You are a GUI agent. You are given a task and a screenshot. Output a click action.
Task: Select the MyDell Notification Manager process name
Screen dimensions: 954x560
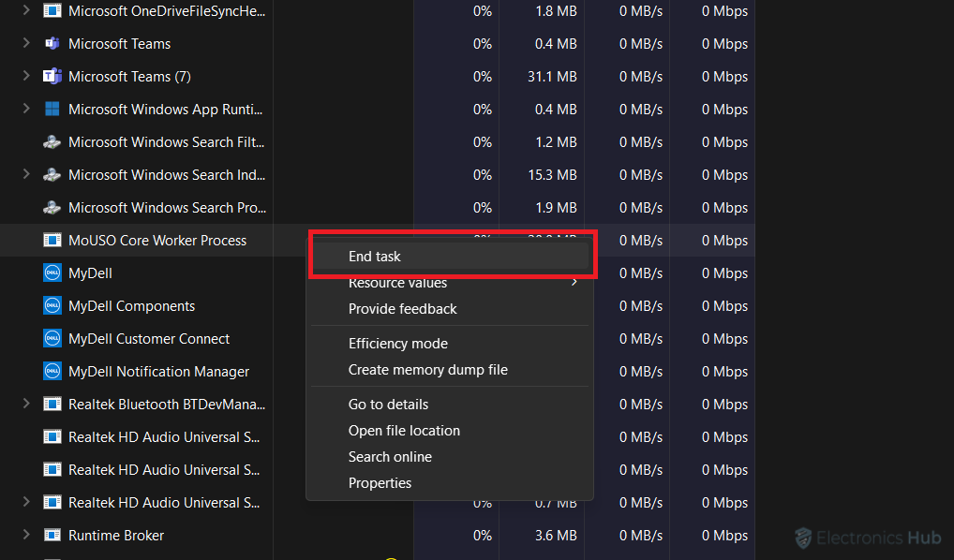tap(158, 372)
